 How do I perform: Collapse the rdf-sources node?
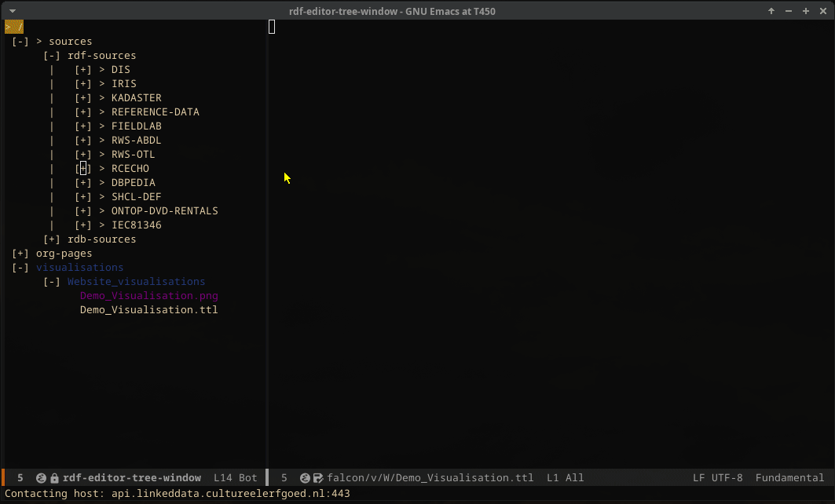[52, 56]
